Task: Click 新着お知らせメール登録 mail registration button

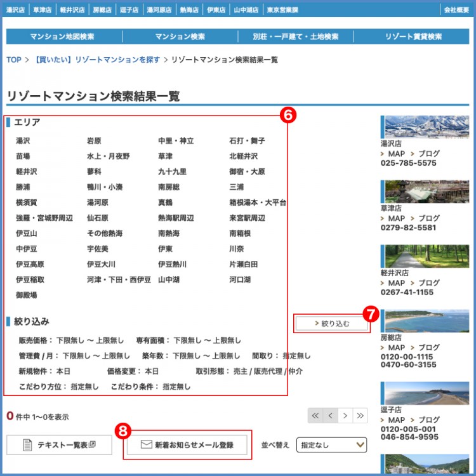Action: pos(187,445)
